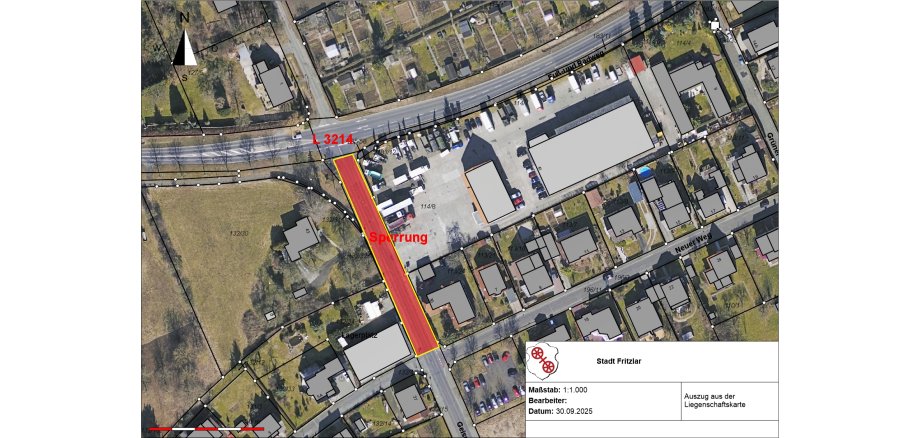This screenshot has width=920, height=438.
Task: Click the red-roofed small building
Action: coord(638,63)
